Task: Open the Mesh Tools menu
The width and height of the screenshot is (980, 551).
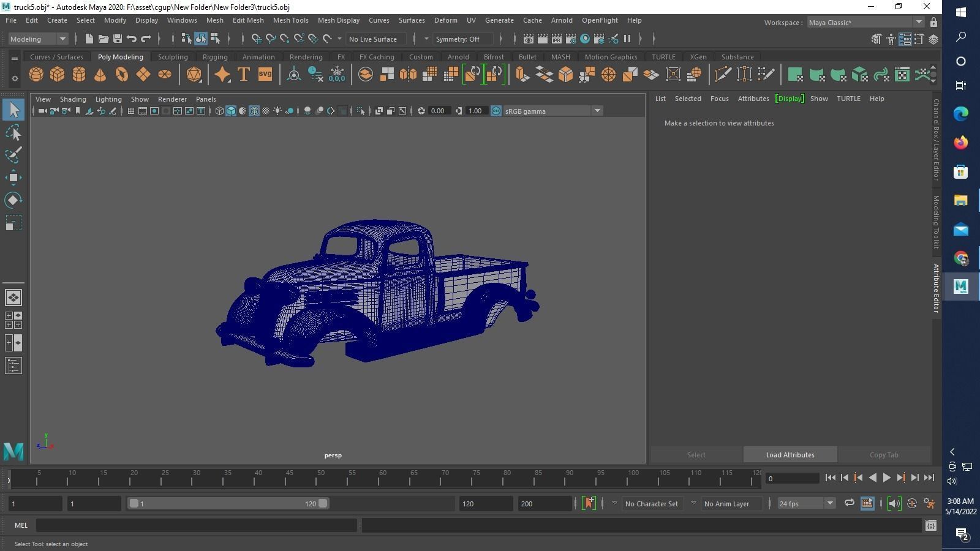Action: tap(290, 20)
